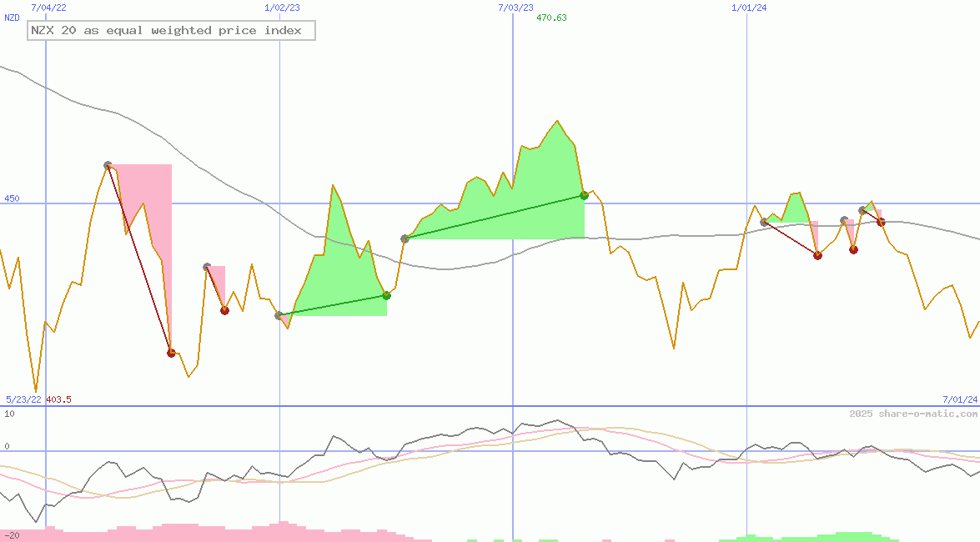Screen dimensions: 980x542
Task: Click the NZD currency label
Action: (x=12, y=18)
